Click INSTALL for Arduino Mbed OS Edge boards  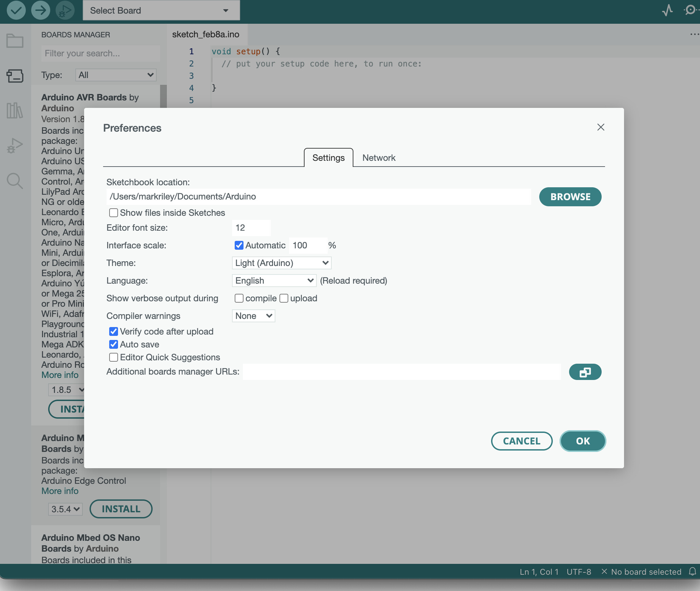pos(121,509)
